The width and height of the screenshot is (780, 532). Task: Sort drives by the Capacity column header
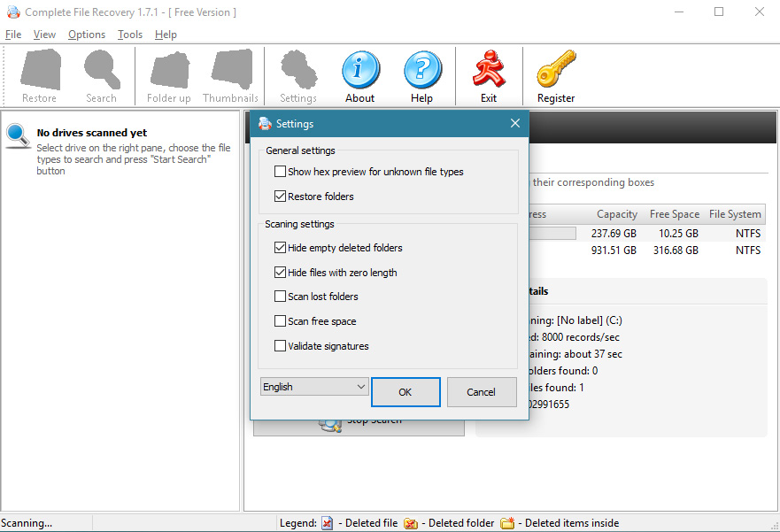(617, 214)
